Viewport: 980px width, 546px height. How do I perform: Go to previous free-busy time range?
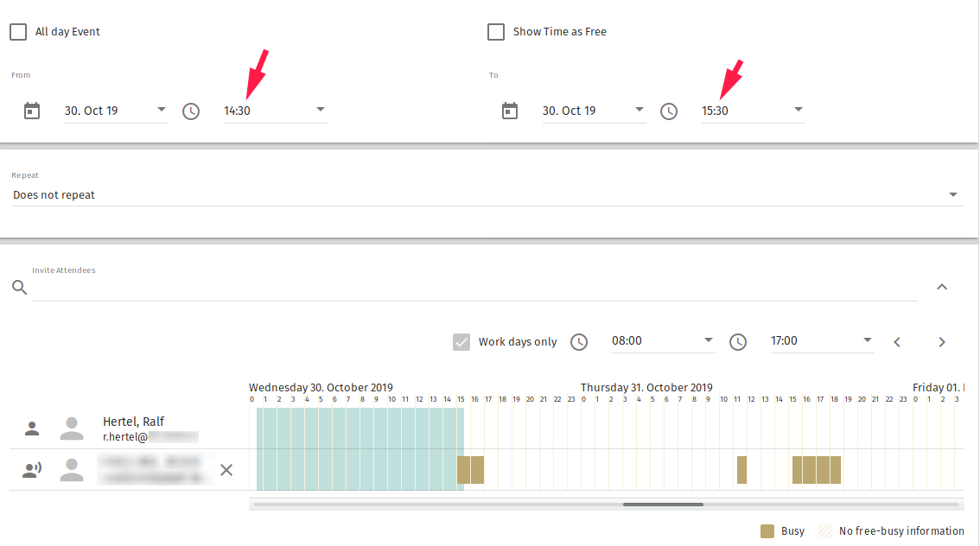[897, 342]
